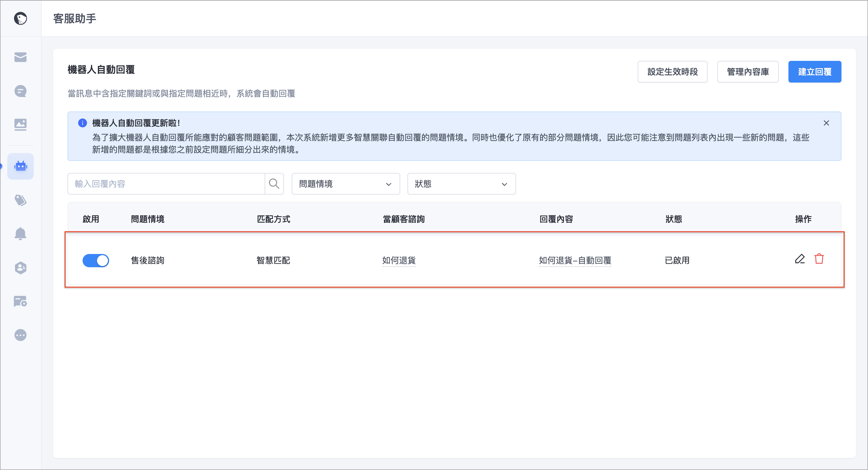The width and height of the screenshot is (868, 470).
Task: Dismiss the update notice banner
Action: tap(826, 123)
